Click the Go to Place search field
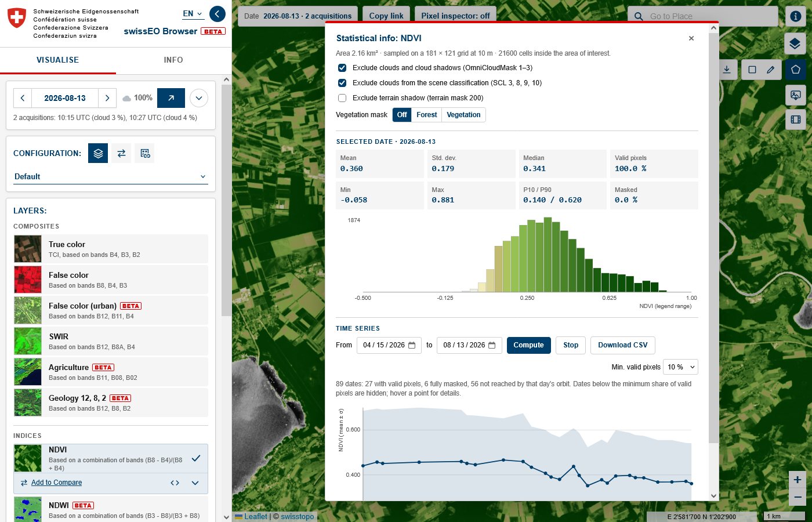This screenshot has width=812, height=522. [x=703, y=16]
